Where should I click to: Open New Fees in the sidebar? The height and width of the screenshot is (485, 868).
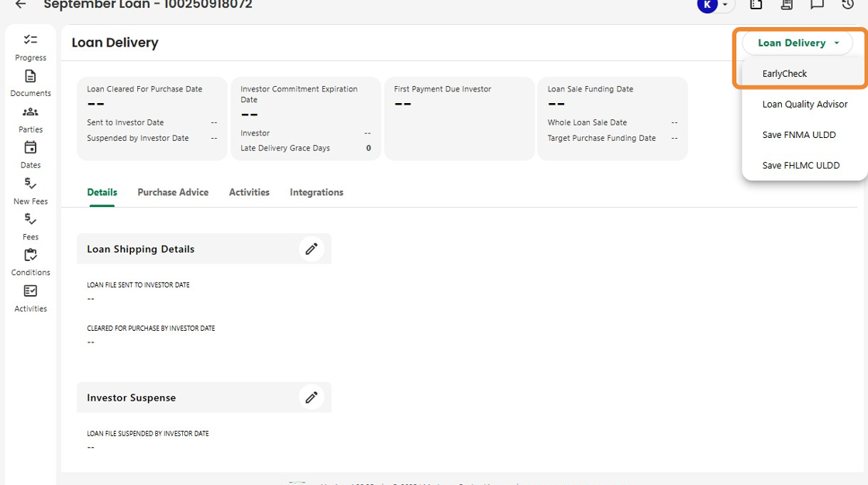(x=30, y=190)
